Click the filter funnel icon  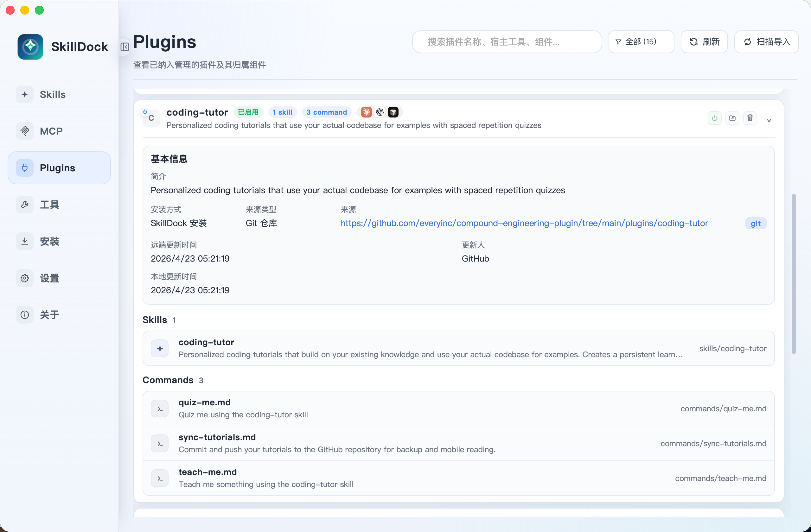pyautogui.click(x=618, y=42)
